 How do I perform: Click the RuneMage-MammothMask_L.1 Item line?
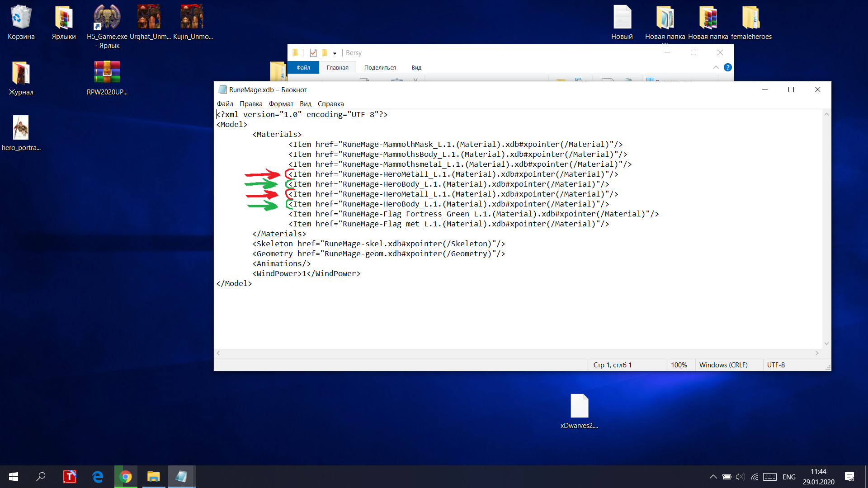pyautogui.click(x=456, y=145)
